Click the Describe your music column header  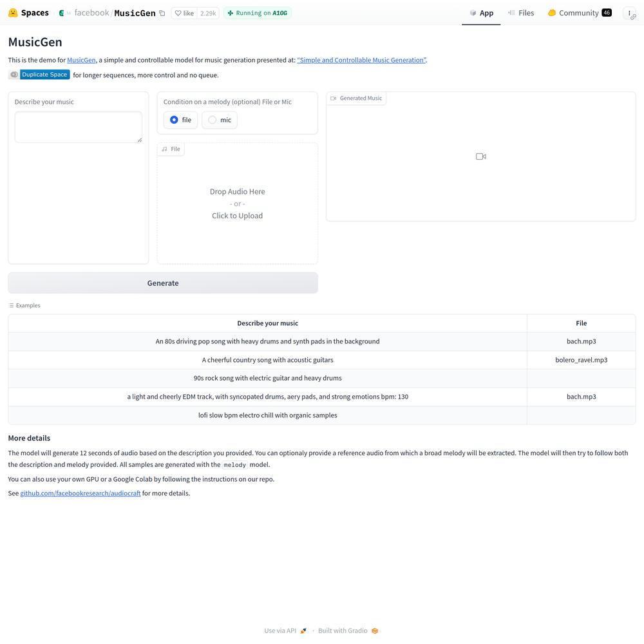coord(267,323)
